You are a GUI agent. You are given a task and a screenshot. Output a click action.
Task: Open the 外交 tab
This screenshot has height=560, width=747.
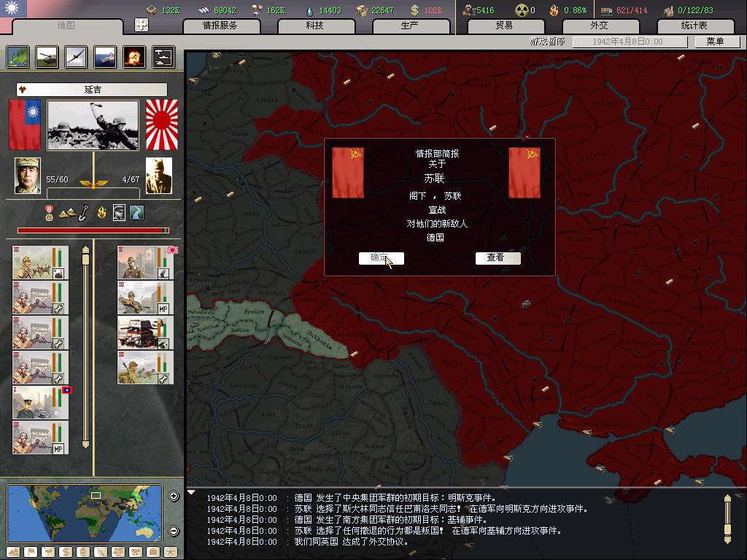click(599, 26)
